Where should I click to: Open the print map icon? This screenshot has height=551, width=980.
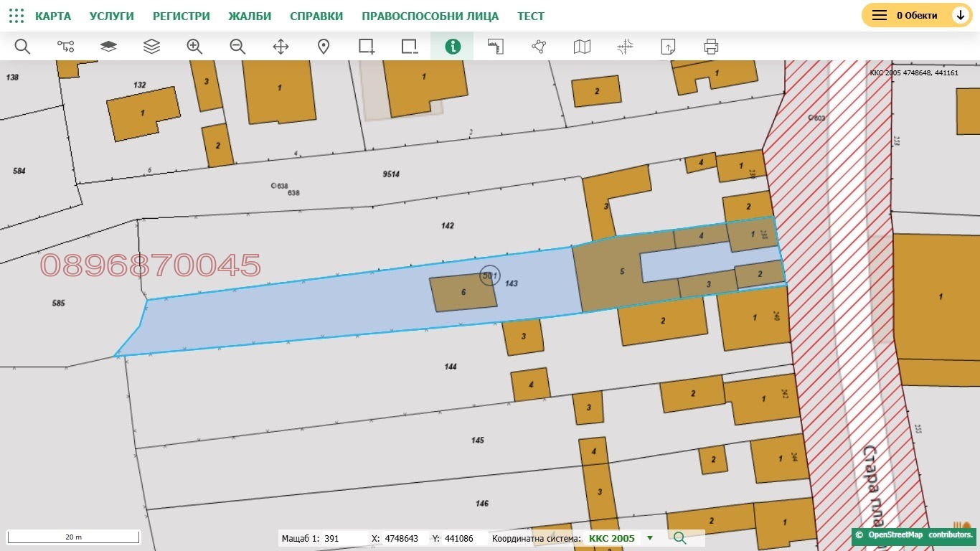point(711,47)
